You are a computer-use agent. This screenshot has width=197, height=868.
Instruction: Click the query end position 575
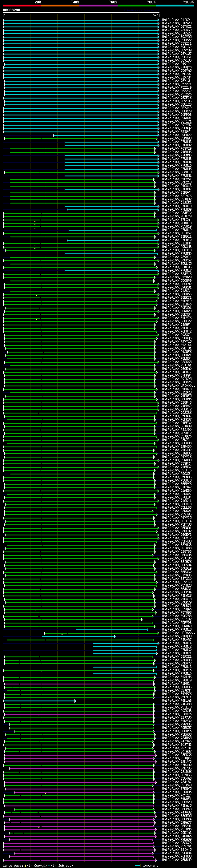[x=155, y=15]
